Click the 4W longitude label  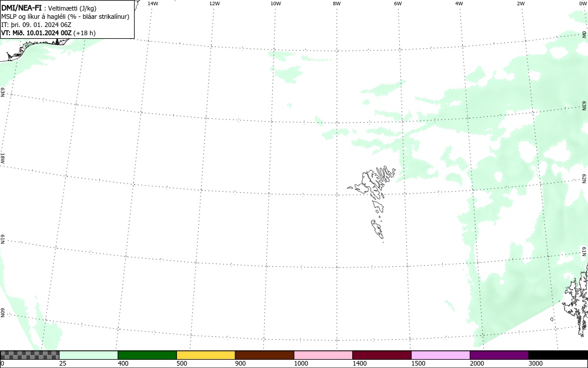coord(459,4)
